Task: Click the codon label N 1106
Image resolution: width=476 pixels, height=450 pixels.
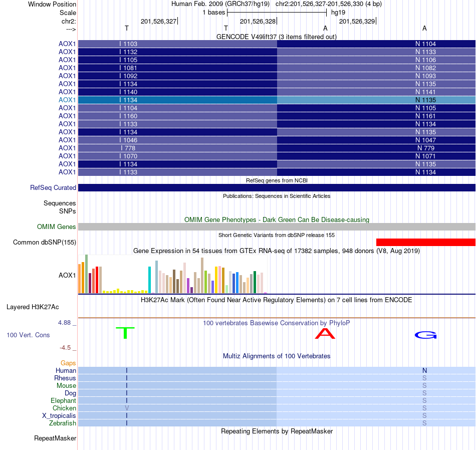Action: coord(425,60)
